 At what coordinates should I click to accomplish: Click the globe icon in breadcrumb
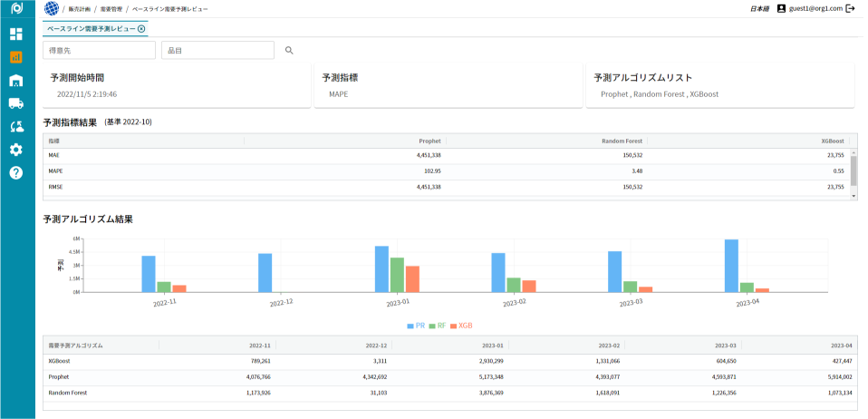pos(52,8)
